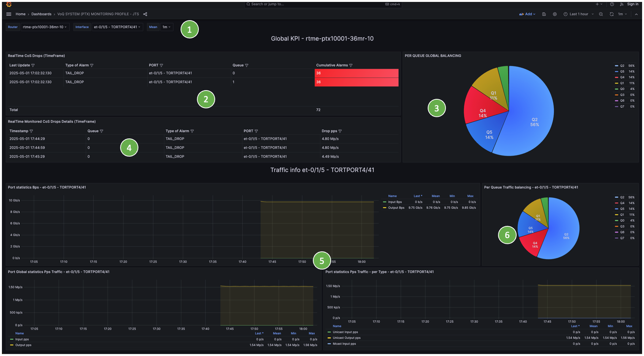Open the hamburger navigation menu
This screenshot has width=644, height=356.
point(9,14)
